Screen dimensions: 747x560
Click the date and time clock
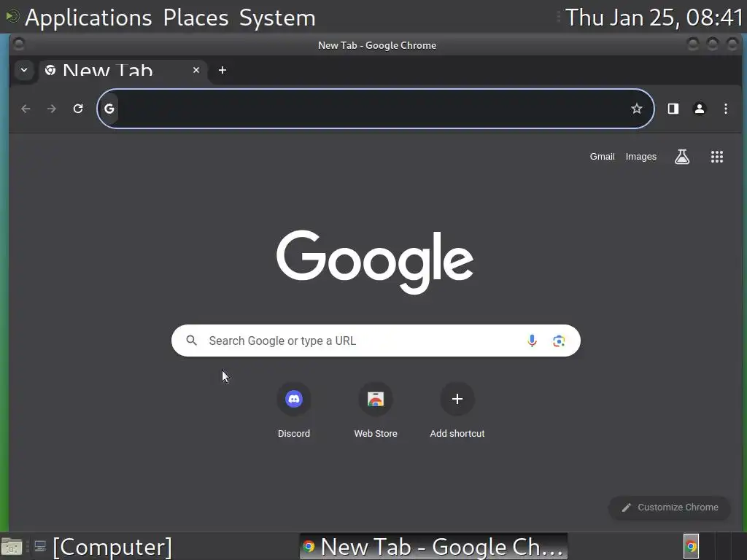(x=654, y=17)
